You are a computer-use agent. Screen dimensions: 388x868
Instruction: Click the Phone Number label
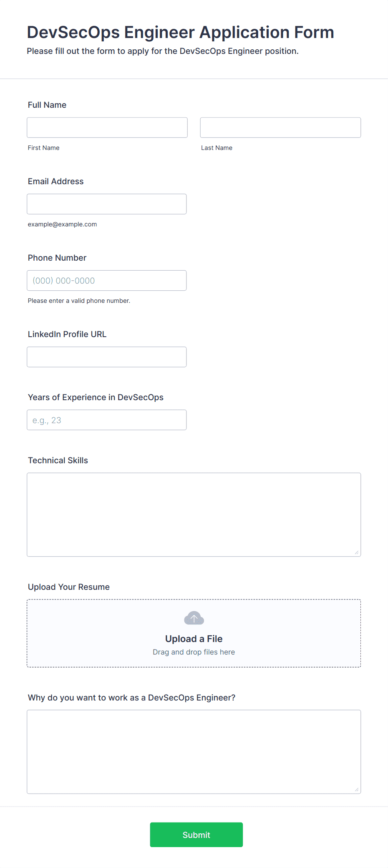[x=57, y=258]
